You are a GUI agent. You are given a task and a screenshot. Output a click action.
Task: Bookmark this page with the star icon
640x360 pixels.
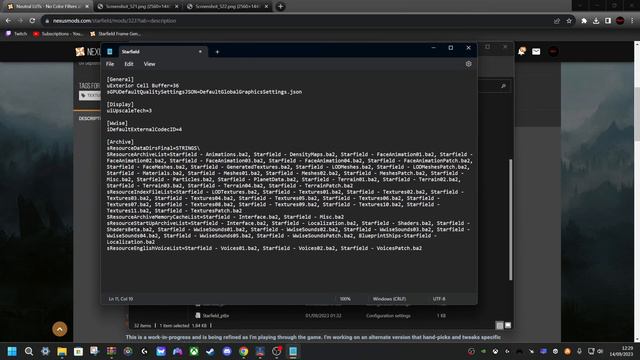(x=569, y=21)
